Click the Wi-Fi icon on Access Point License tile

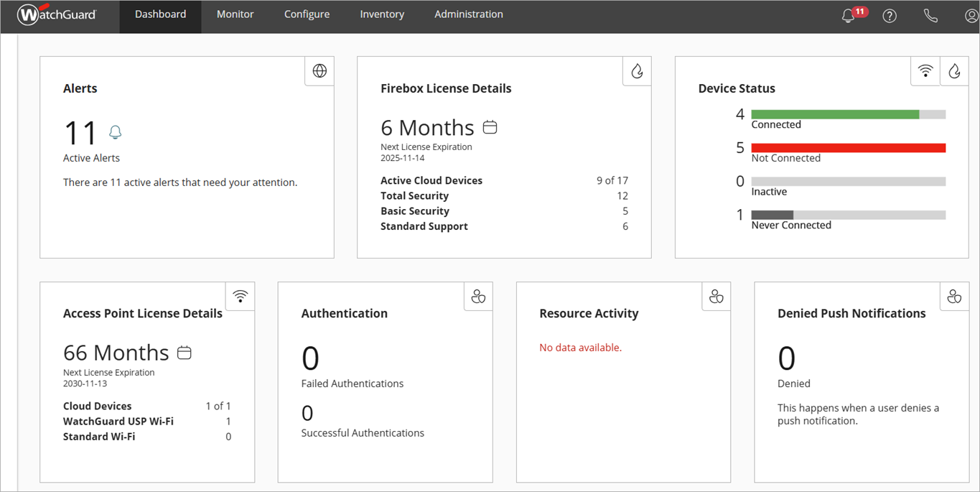point(240,295)
